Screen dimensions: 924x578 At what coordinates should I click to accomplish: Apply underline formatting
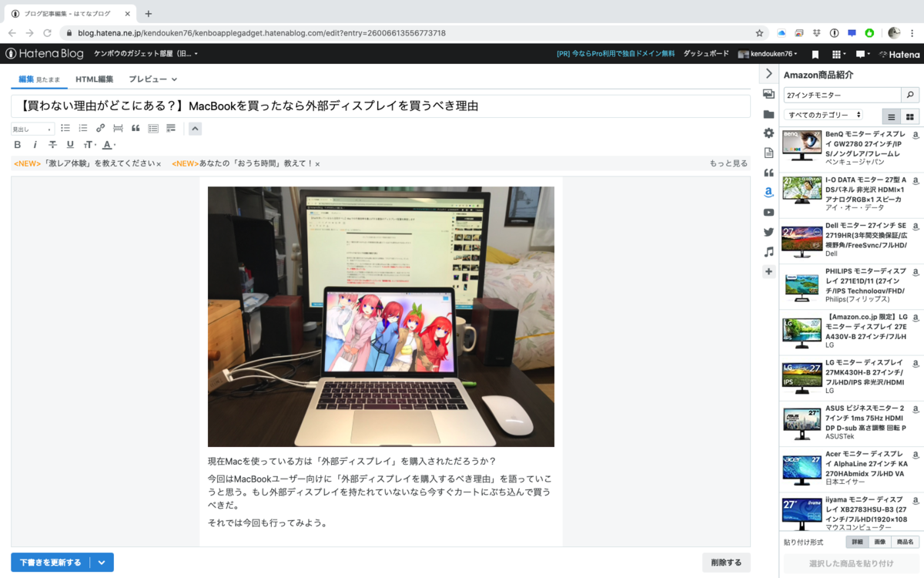[70, 145]
